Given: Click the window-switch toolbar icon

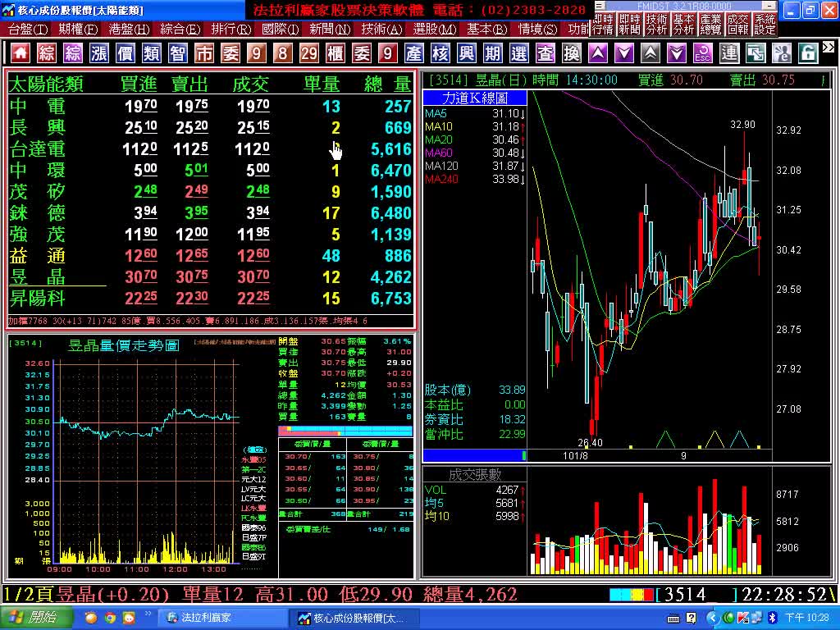Looking at the screenshot, I should click(x=756, y=53).
